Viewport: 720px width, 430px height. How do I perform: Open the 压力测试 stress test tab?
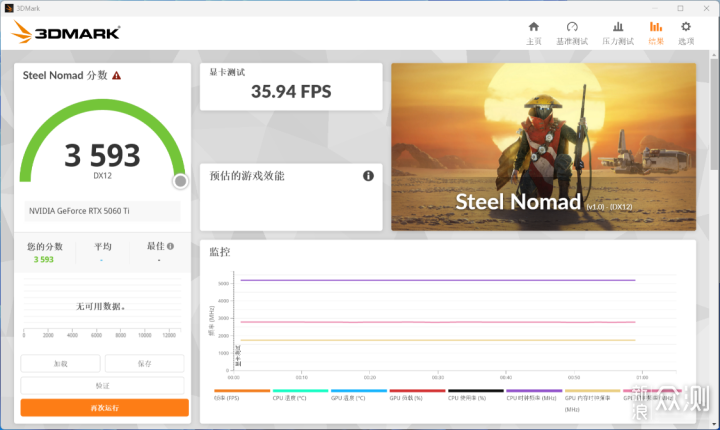click(618, 34)
